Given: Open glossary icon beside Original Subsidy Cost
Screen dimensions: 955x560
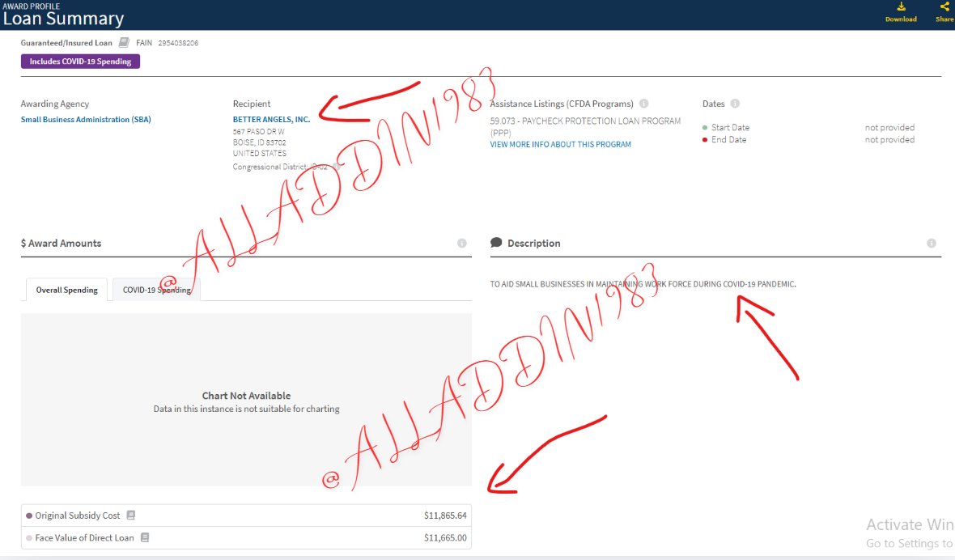Looking at the screenshot, I should [x=130, y=515].
